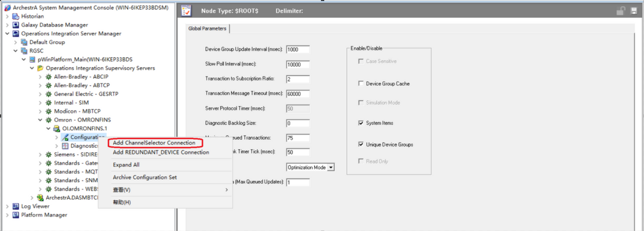Click the Galaxy Database Manager icon
Image resolution: width=644 pixels, height=231 pixels.
16,25
